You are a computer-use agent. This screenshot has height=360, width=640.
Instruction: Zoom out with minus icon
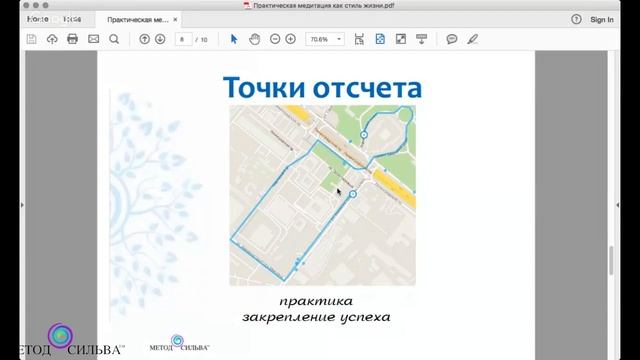[x=275, y=39]
